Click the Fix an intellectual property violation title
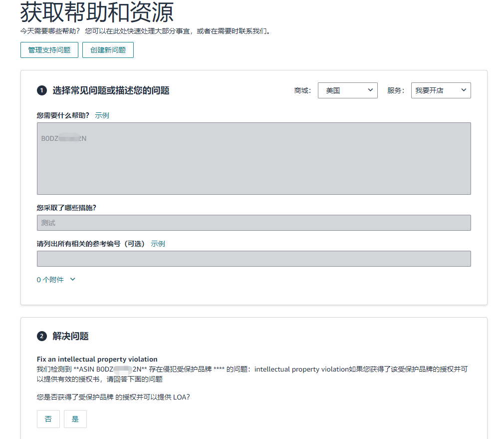 click(97, 359)
